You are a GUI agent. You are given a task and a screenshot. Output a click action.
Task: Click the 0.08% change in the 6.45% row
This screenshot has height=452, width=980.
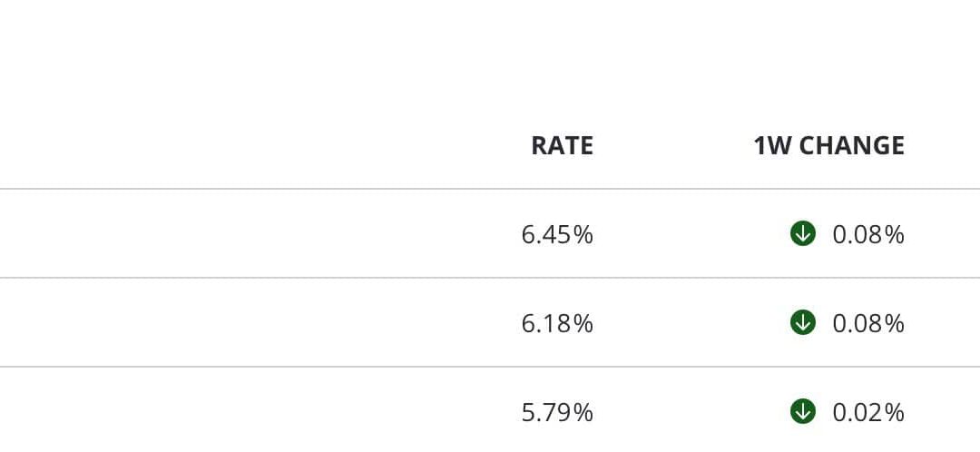click(x=868, y=235)
